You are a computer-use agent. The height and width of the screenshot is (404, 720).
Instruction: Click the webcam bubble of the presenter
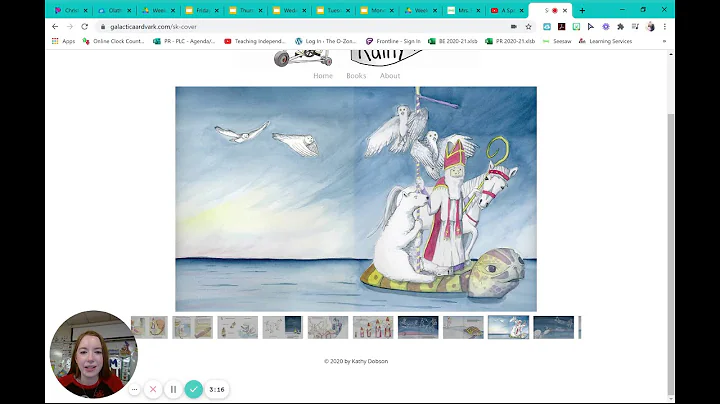[94, 354]
